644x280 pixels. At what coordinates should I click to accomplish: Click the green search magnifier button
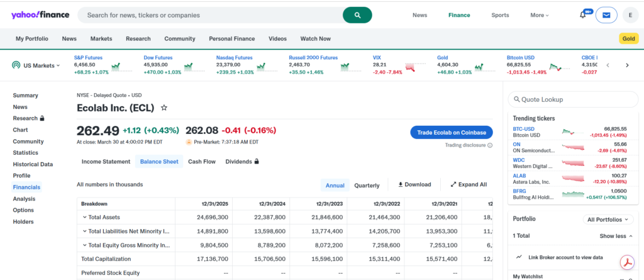[x=357, y=15]
